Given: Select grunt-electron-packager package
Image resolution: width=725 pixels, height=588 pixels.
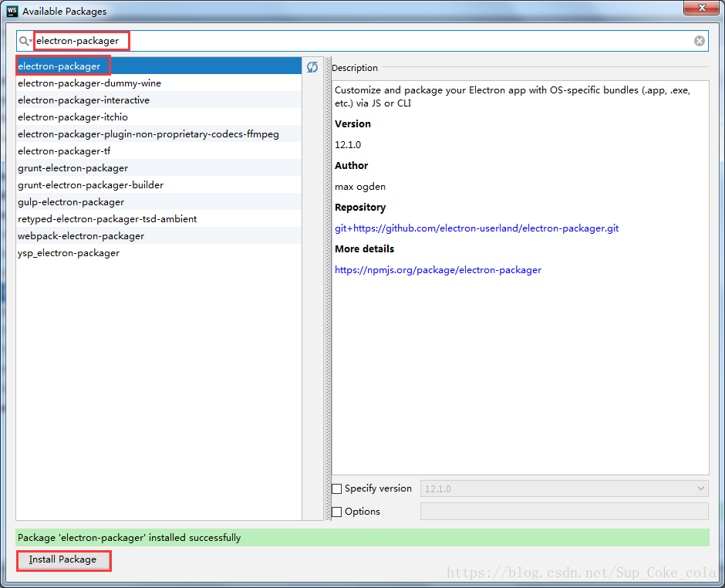Looking at the screenshot, I should point(159,168).
